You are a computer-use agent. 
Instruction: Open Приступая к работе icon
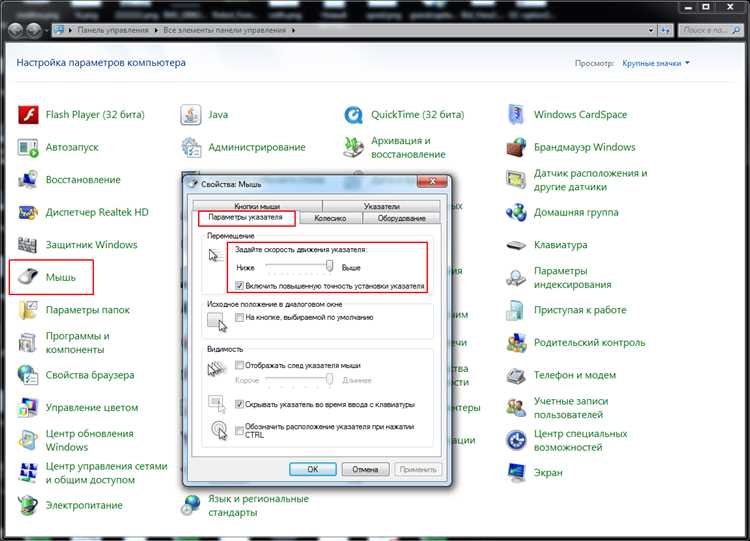click(516, 310)
